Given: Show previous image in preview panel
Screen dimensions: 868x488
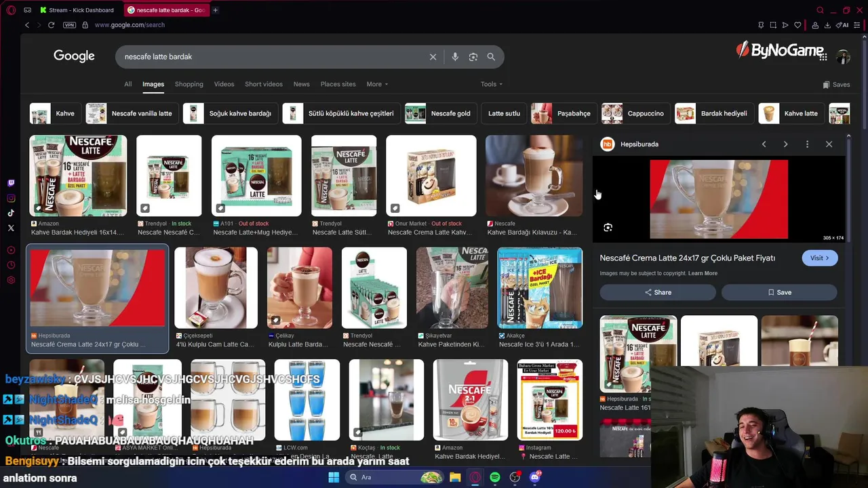Looking at the screenshot, I should (x=764, y=144).
